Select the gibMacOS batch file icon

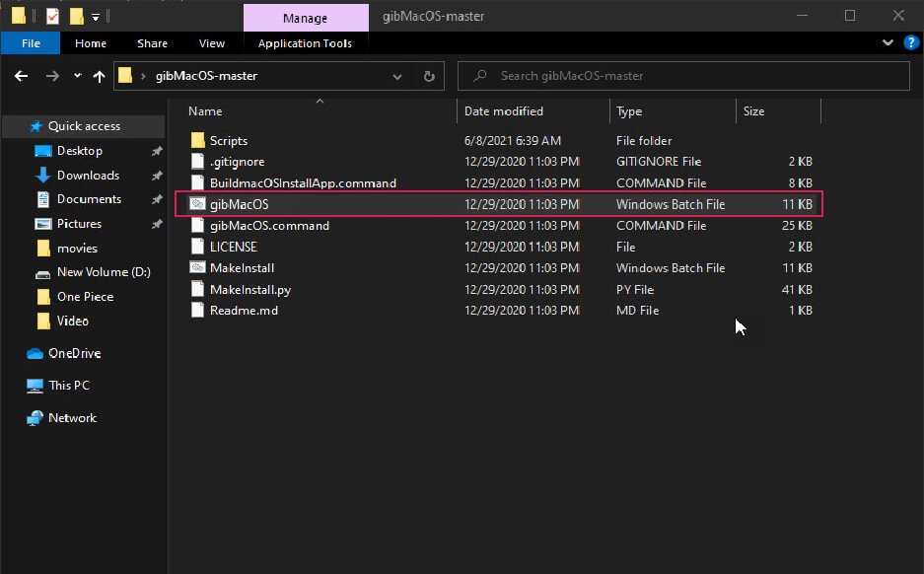[197, 204]
